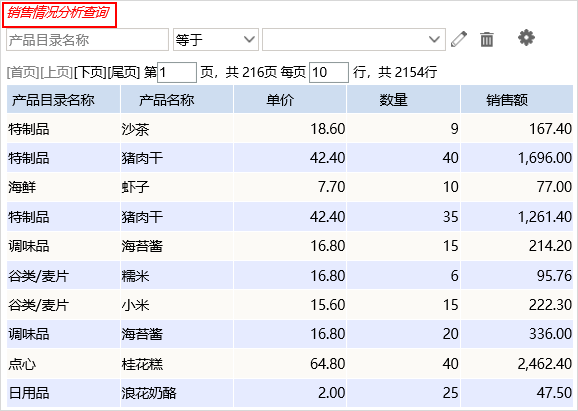The image size is (578, 411).
Task: Click the rows-per-page input box
Action: (x=328, y=72)
